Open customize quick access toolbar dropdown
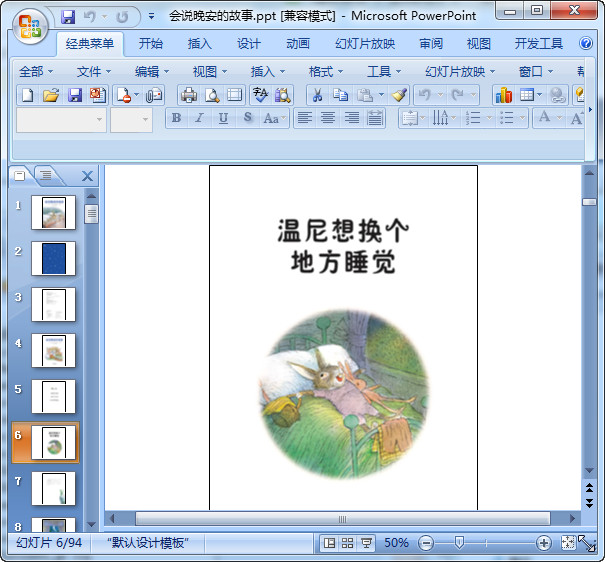This screenshot has width=605, height=562. (152, 17)
